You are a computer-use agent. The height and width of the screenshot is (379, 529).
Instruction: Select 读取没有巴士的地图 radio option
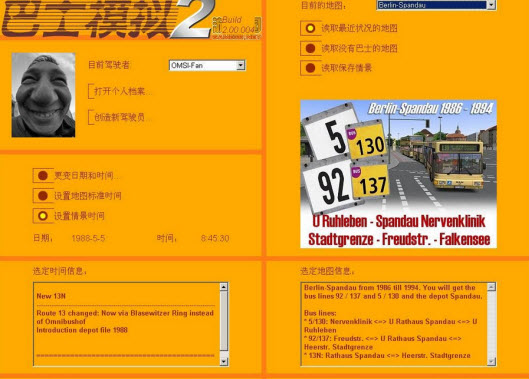click(x=310, y=49)
